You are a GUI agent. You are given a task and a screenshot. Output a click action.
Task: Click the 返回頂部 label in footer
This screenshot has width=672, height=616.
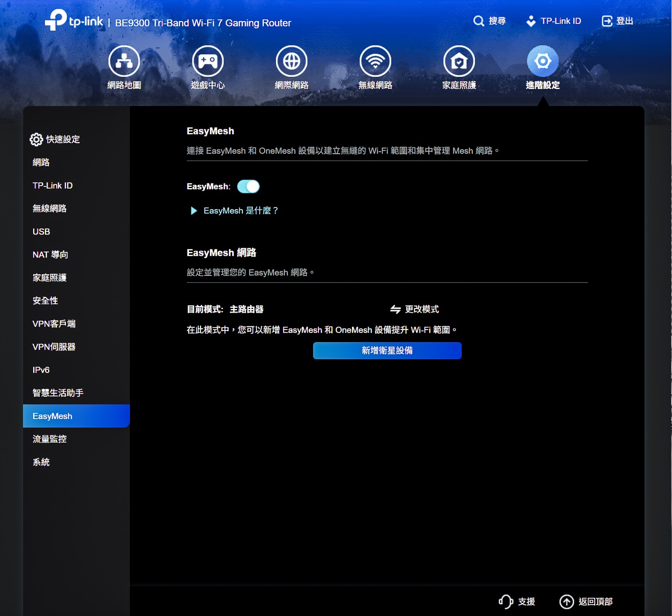[596, 602]
